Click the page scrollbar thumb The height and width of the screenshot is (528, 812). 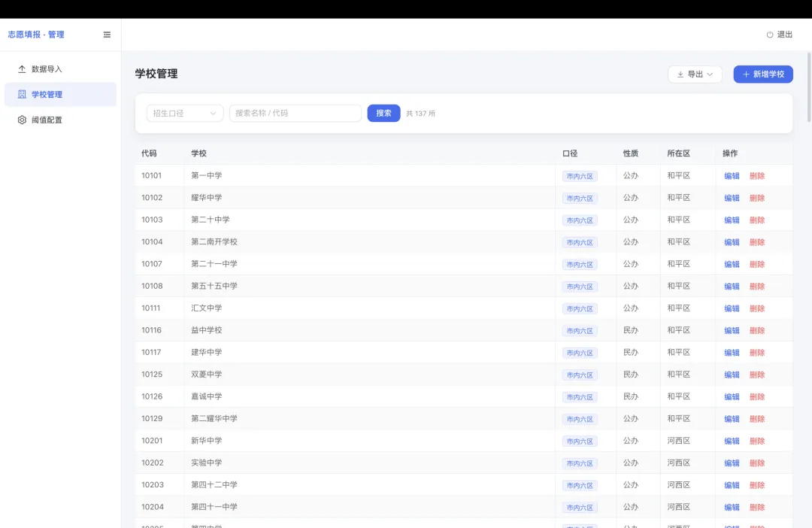(x=809, y=87)
